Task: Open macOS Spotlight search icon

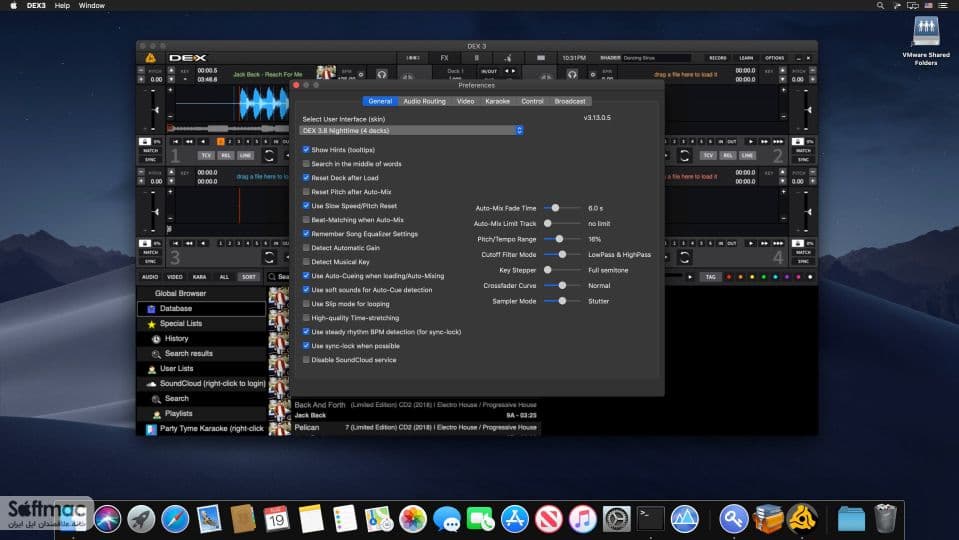Action: point(880,6)
